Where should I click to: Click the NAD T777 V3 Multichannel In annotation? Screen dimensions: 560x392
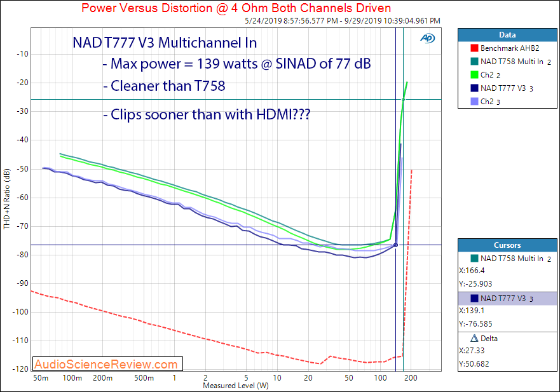(165, 43)
